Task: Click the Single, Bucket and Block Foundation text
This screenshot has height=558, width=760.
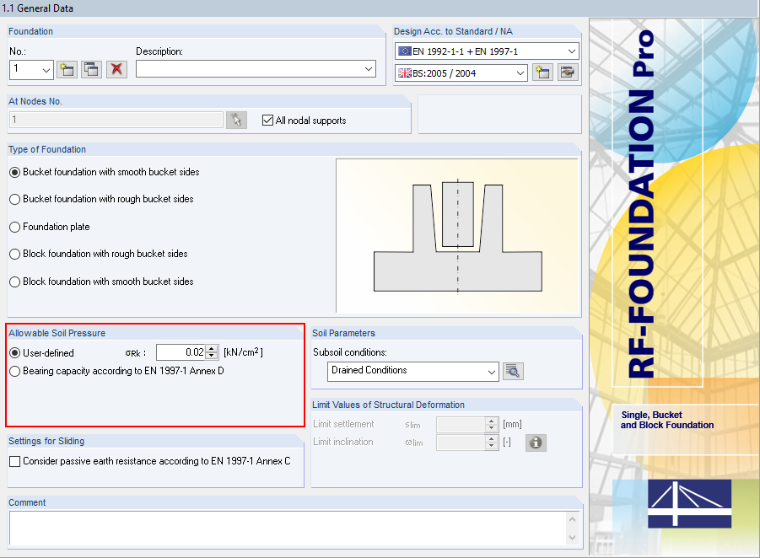Action: tap(667, 420)
